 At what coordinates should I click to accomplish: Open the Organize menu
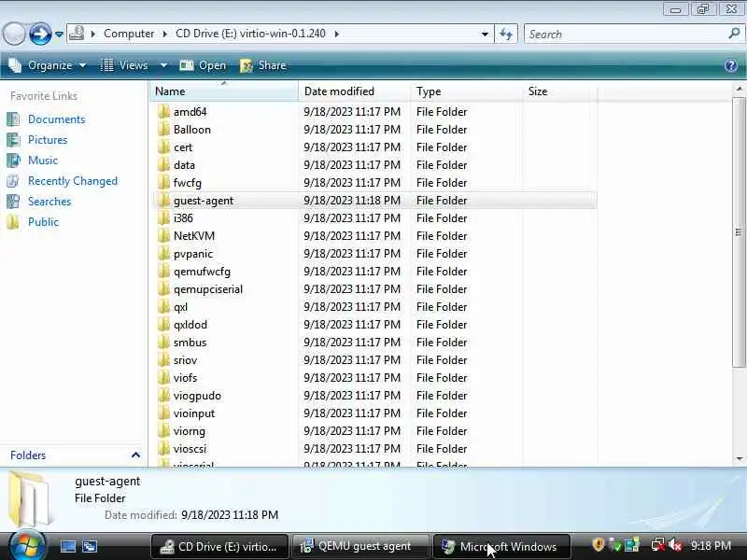click(x=49, y=65)
